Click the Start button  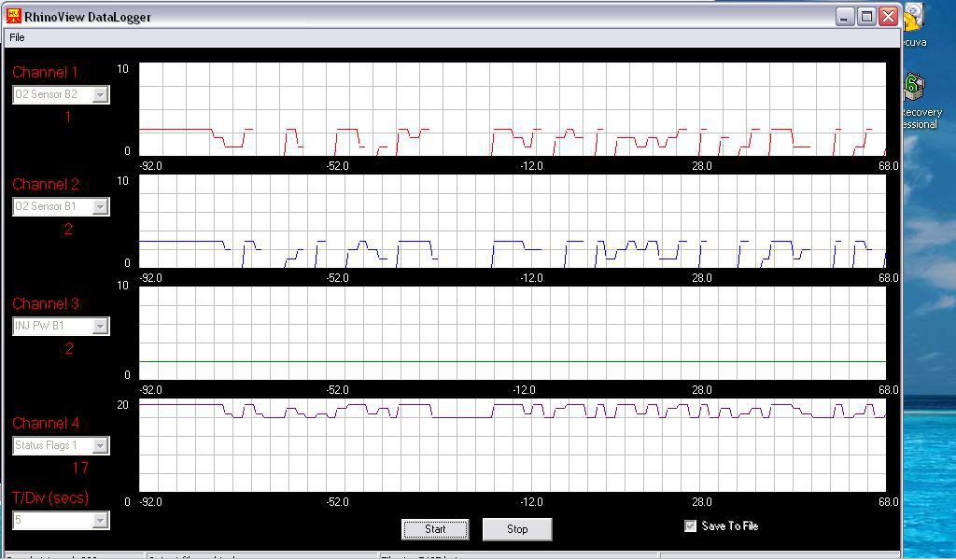click(435, 529)
